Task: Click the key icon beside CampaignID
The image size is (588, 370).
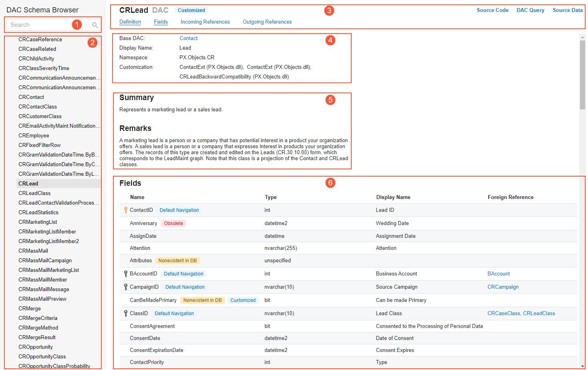Action: click(125, 287)
